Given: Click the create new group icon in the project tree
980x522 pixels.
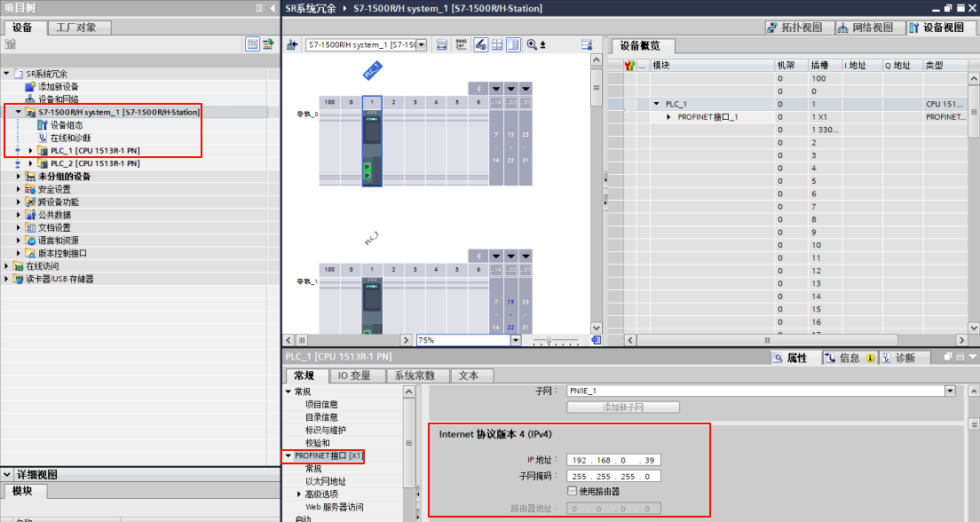Looking at the screenshot, I should [x=10, y=43].
